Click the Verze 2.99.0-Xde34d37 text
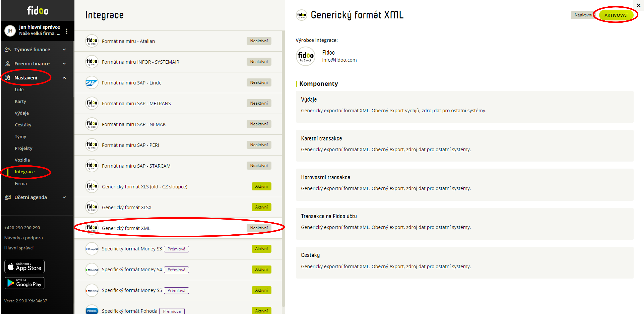 (25, 301)
